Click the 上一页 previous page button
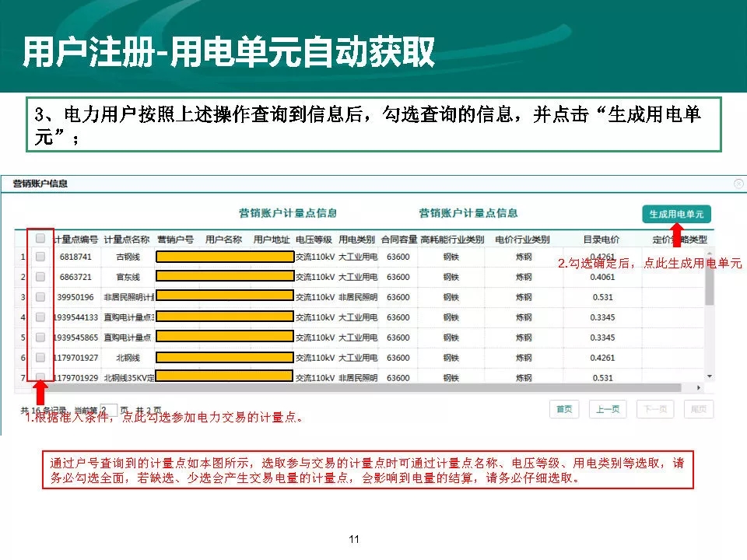 tap(608, 409)
